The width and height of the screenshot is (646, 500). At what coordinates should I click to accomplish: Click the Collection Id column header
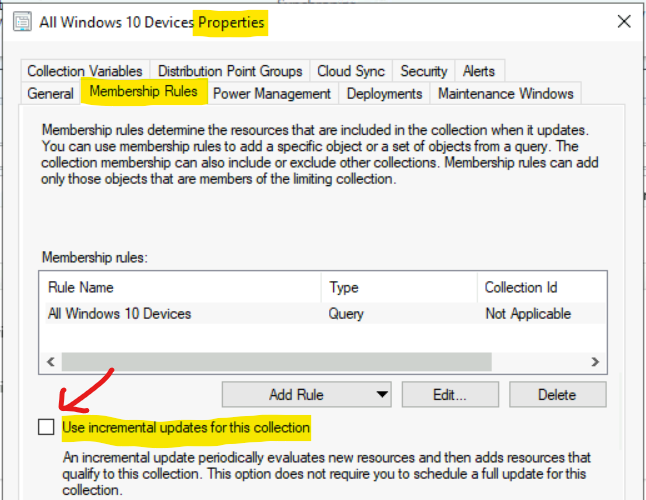(542, 287)
